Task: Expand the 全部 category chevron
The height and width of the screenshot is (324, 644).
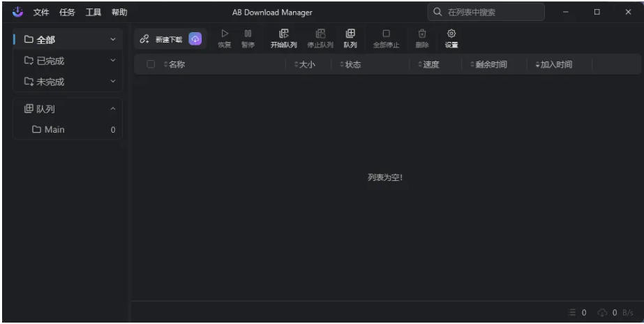Action: coord(113,40)
